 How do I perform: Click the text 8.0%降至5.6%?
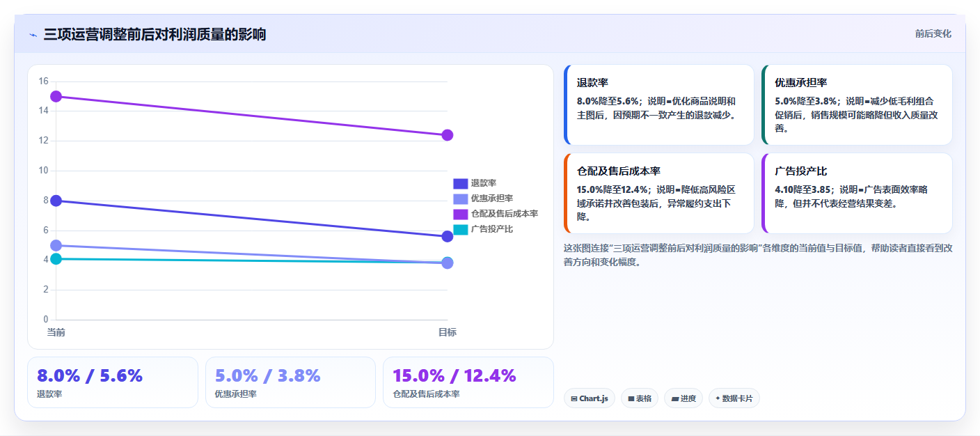click(608, 101)
